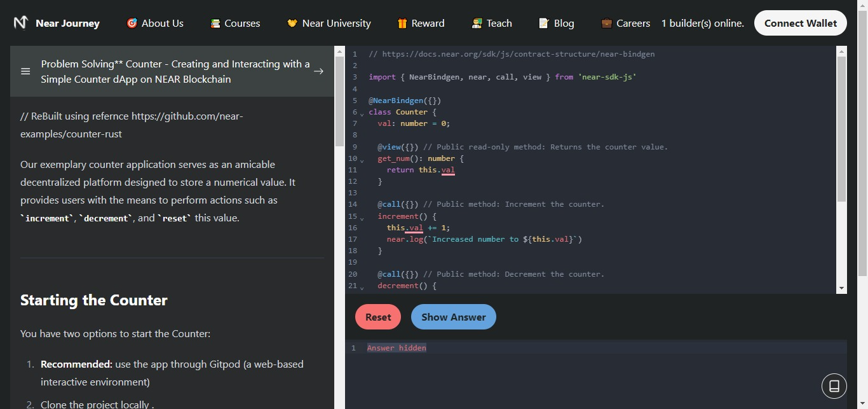868x409 pixels.
Task: Click the Reset button
Action: tap(378, 317)
